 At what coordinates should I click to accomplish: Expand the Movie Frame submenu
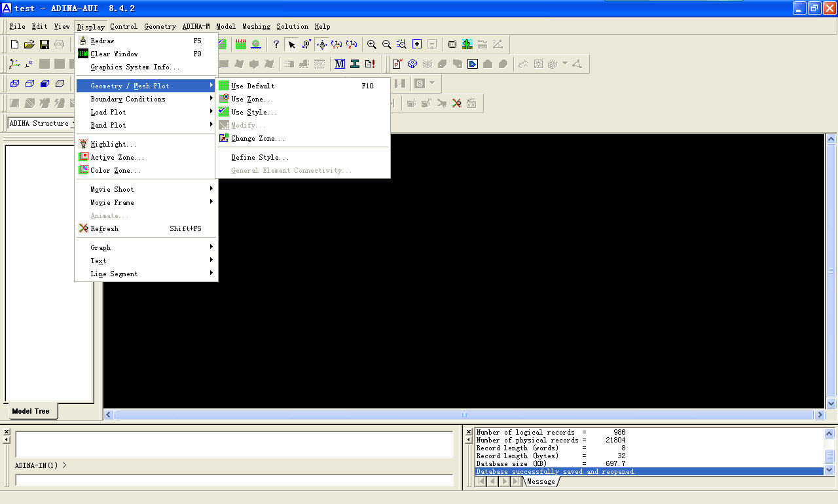pos(146,202)
